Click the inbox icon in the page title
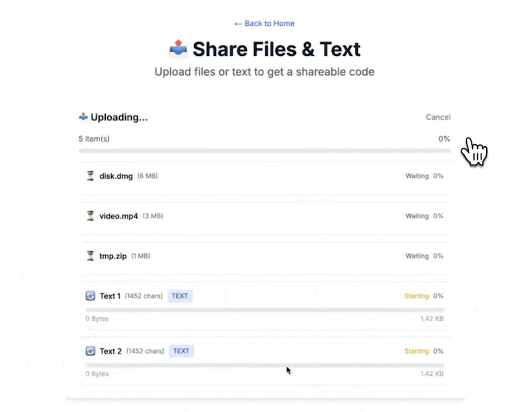 [x=178, y=49]
